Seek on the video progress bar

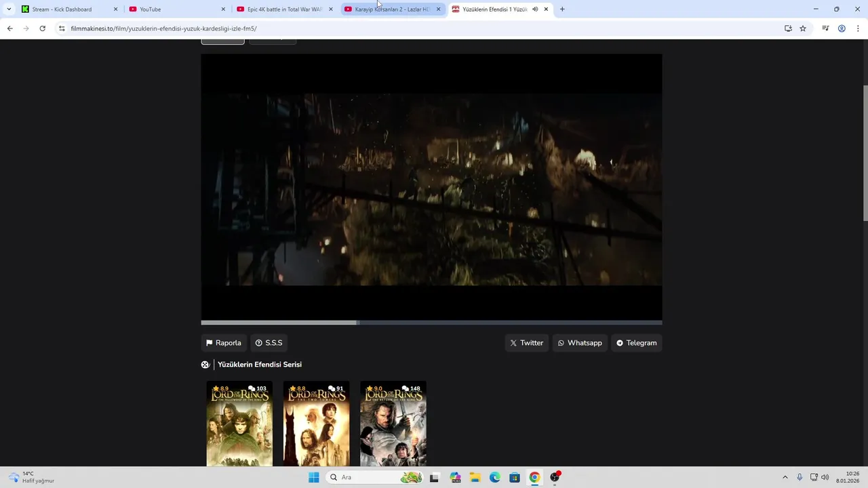point(431,323)
